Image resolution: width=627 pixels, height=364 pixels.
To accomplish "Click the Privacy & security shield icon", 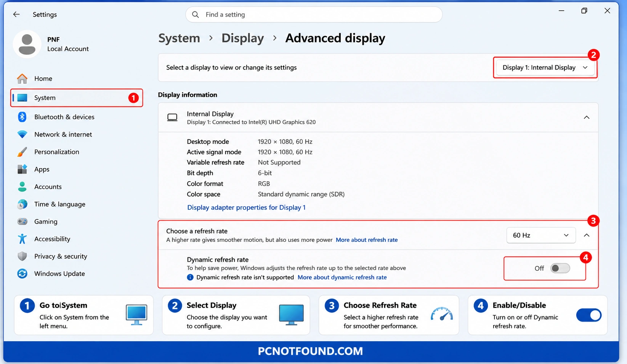I will [22, 256].
